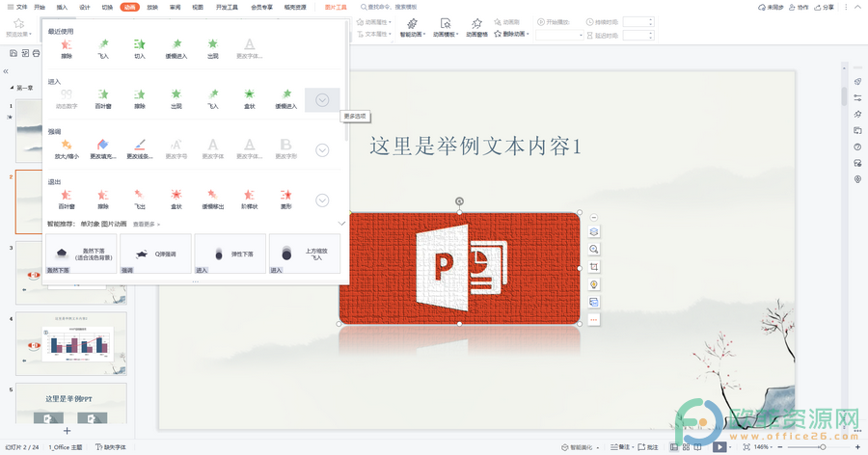The height and width of the screenshot is (455, 868).
Task: Pick 出现 from recently used row
Action: coord(212,49)
